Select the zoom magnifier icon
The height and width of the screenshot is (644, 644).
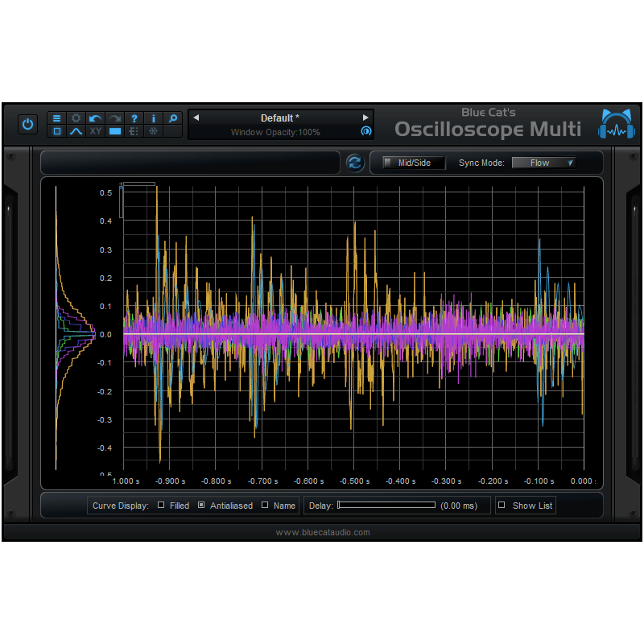pyautogui.click(x=172, y=118)
